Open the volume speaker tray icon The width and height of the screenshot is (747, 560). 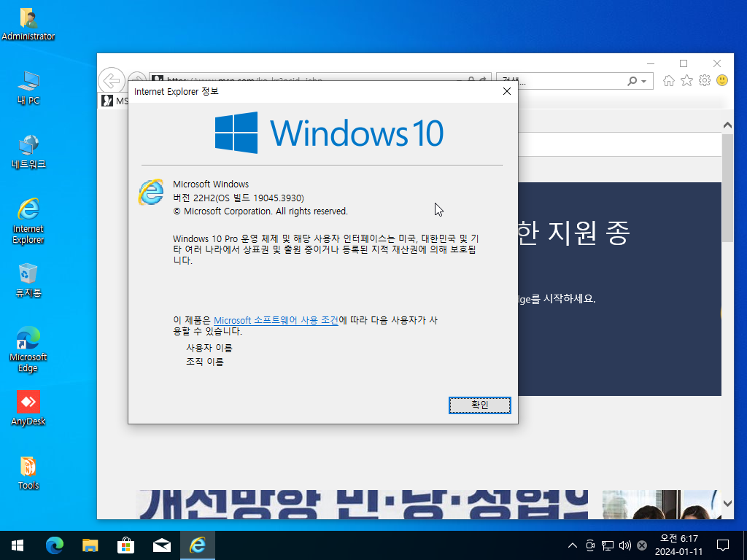(x=624, y=545)
